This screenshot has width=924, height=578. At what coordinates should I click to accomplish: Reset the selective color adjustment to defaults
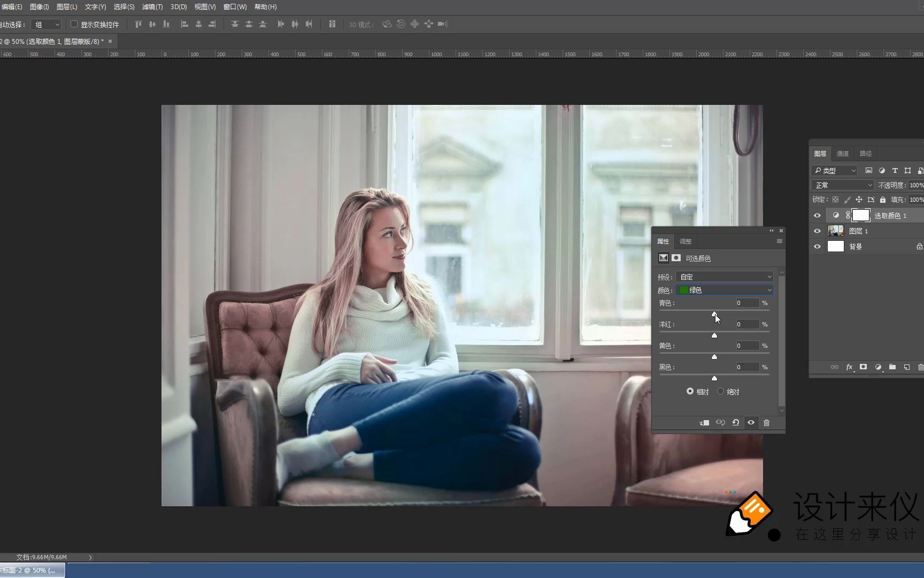[735, 423]
